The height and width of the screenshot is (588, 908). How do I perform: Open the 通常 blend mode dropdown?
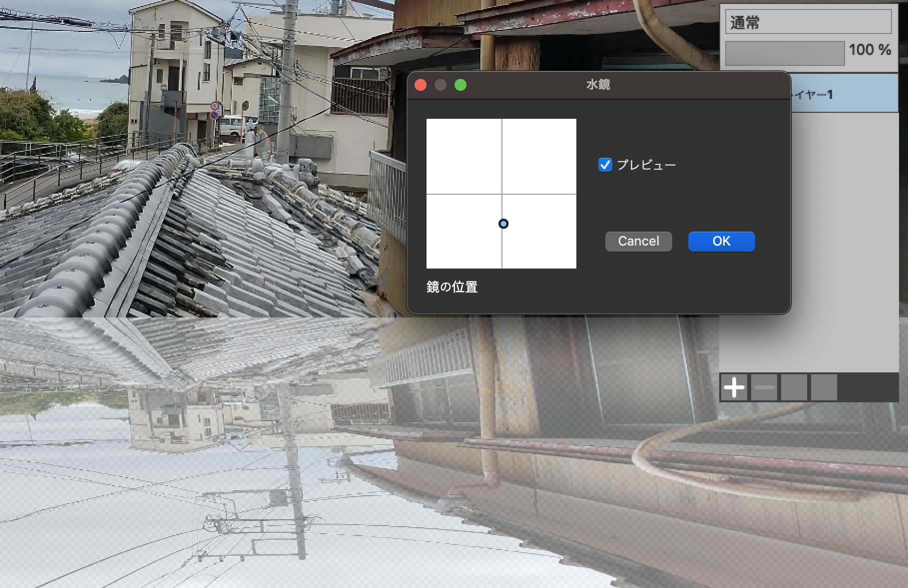[808, 22]
